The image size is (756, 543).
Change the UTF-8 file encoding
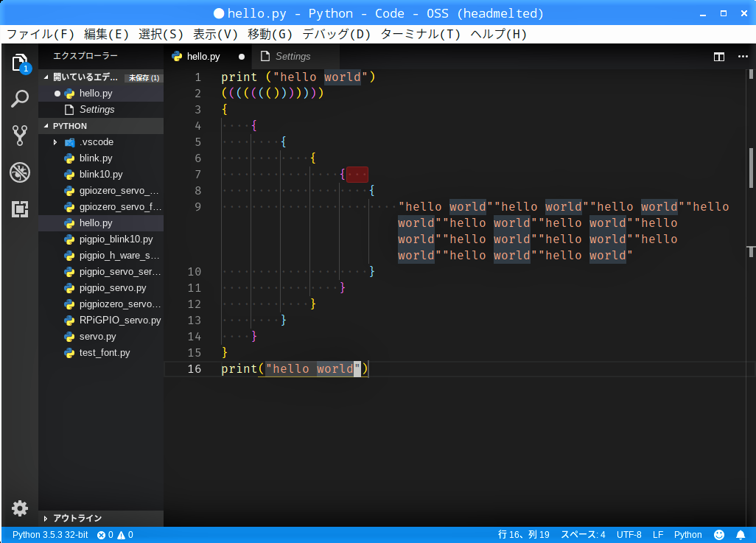629,535
